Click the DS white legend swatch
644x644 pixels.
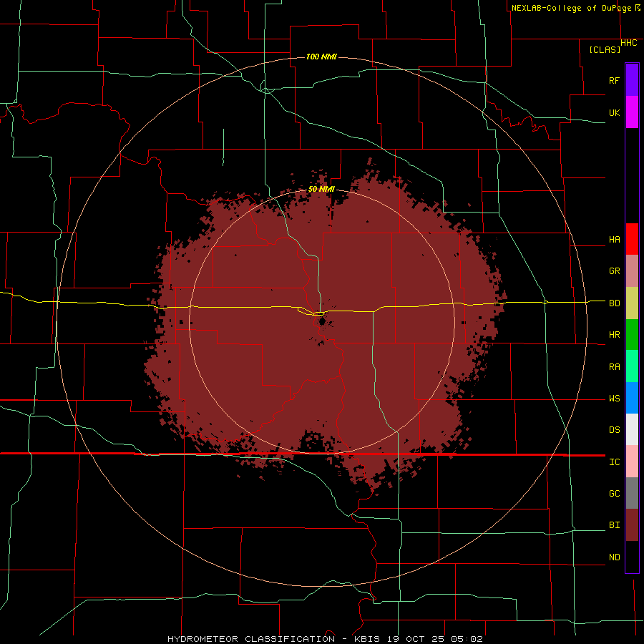tap(632, 429)
